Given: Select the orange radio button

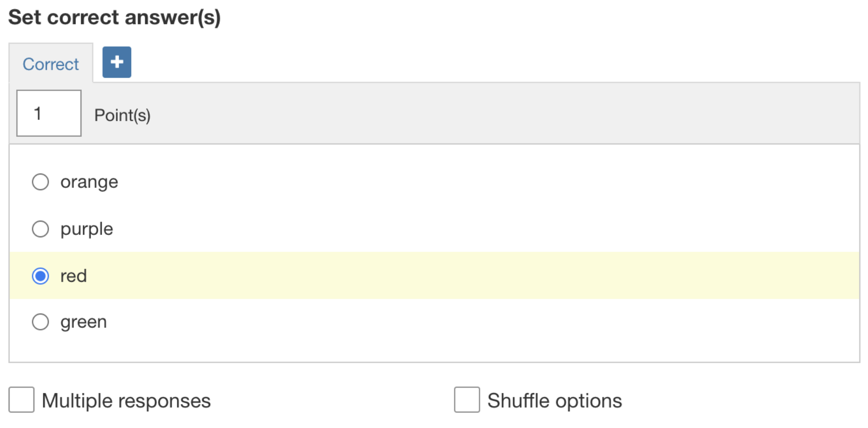Looking at the screenshot, I should pyautogui.click(x=41, y=182).
